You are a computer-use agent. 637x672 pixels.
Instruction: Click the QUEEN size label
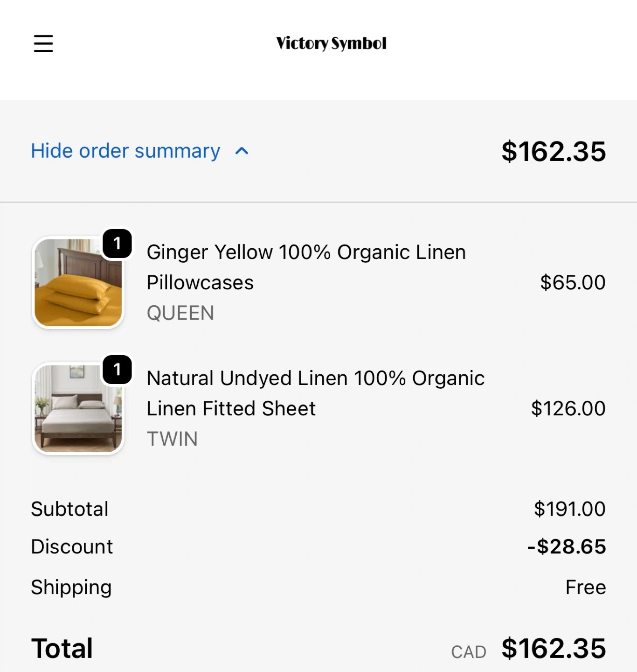point(180,313)
